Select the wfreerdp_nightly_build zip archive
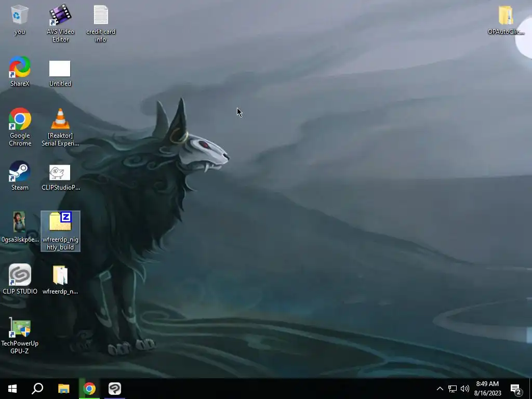532x399 pixels. coord(60,231)
